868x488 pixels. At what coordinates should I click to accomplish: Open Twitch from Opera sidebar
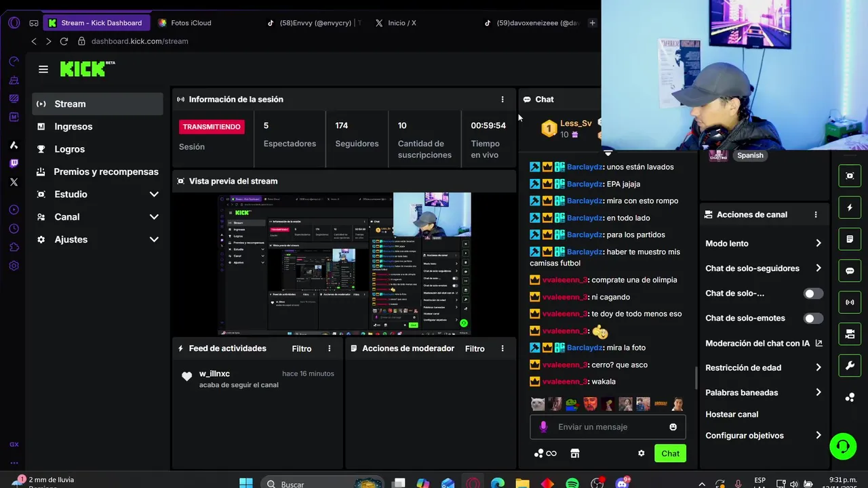click(14, 163)
